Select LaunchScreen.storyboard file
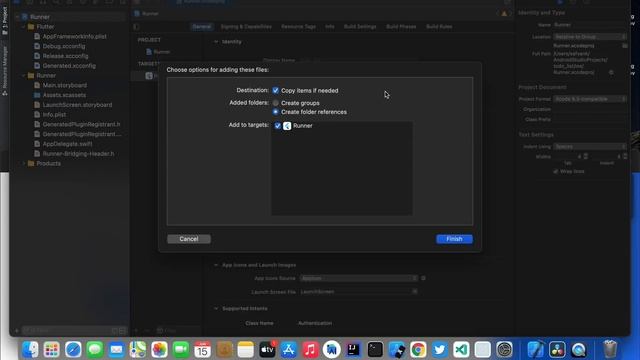Viewport: 640px width, 360px height. pos(77,105)
